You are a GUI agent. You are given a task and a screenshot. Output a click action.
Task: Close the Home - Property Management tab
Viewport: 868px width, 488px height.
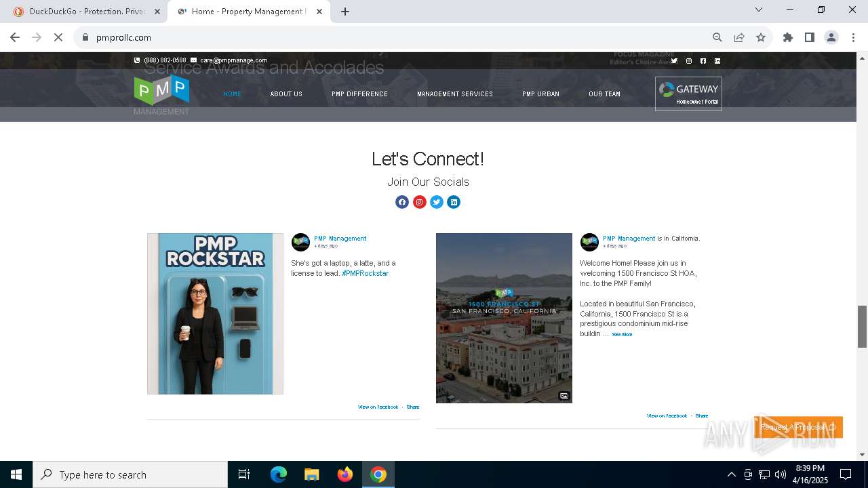pos(319,12)
